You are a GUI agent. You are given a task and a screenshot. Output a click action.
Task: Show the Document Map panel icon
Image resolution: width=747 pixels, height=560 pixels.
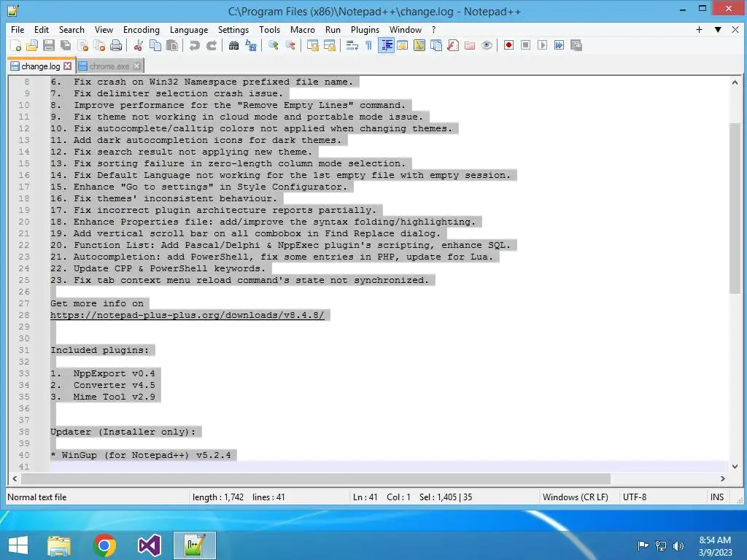point(419,45)
